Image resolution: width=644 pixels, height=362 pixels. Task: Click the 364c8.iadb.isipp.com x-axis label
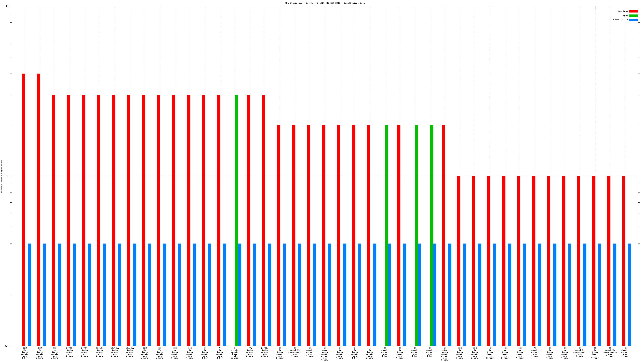100,352
